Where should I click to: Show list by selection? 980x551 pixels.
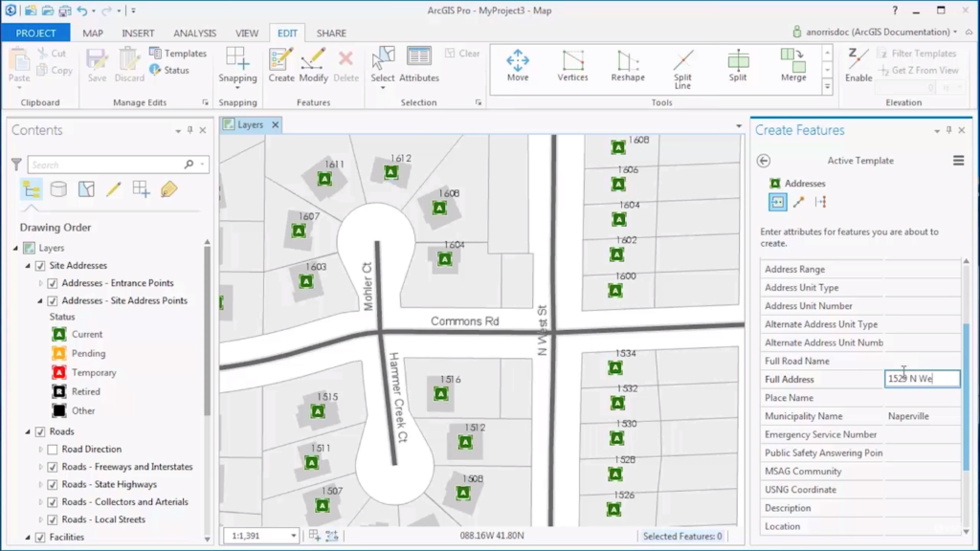[x=86, y=188]
